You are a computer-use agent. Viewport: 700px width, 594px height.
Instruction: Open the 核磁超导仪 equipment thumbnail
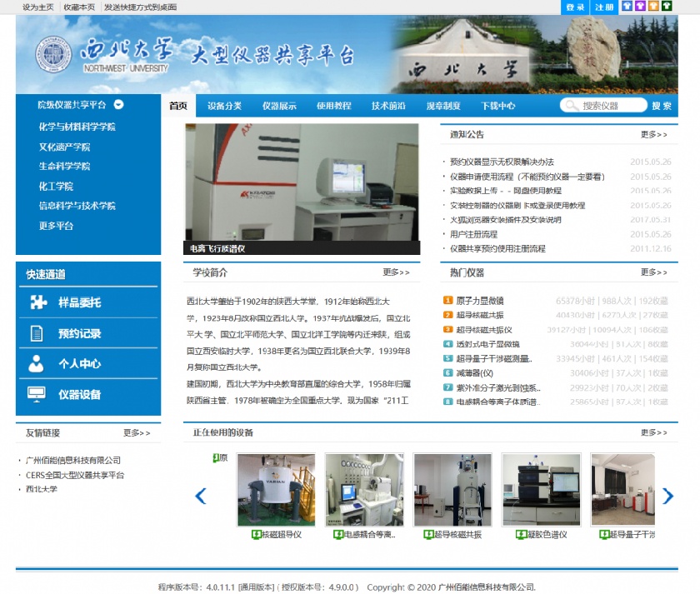(x=276, y=490)
